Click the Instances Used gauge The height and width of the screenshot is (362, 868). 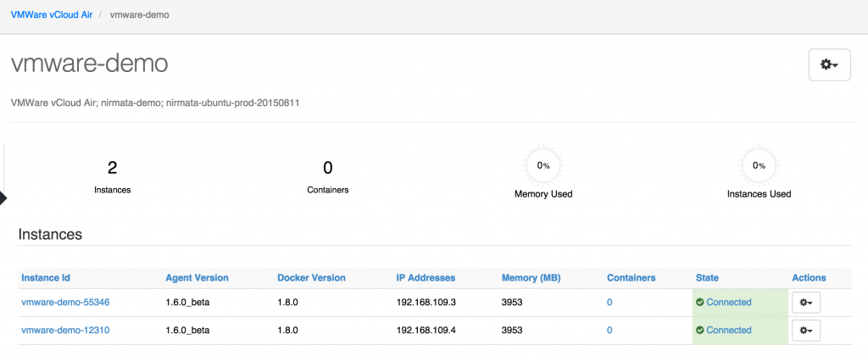[x=759, y=165]
